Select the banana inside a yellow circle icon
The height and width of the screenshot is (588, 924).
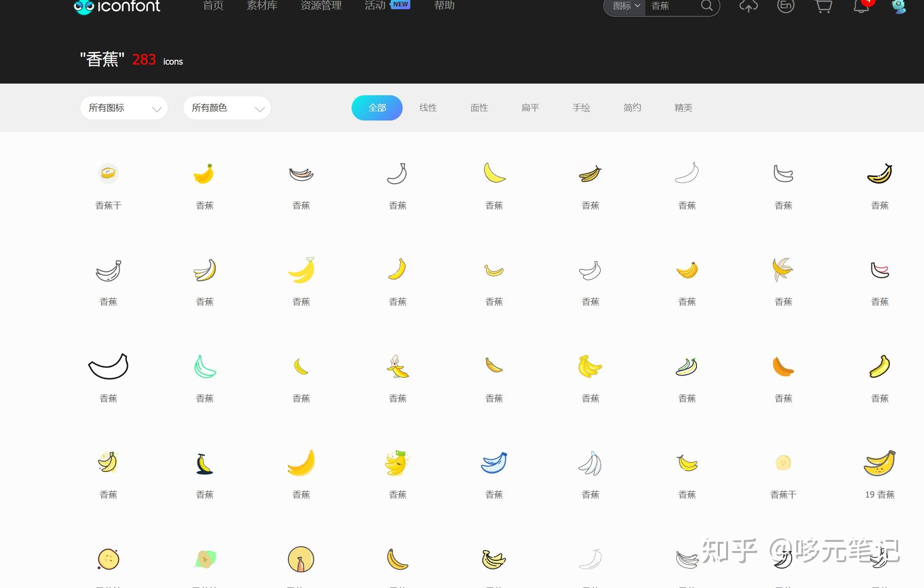[x=301, y=559]
